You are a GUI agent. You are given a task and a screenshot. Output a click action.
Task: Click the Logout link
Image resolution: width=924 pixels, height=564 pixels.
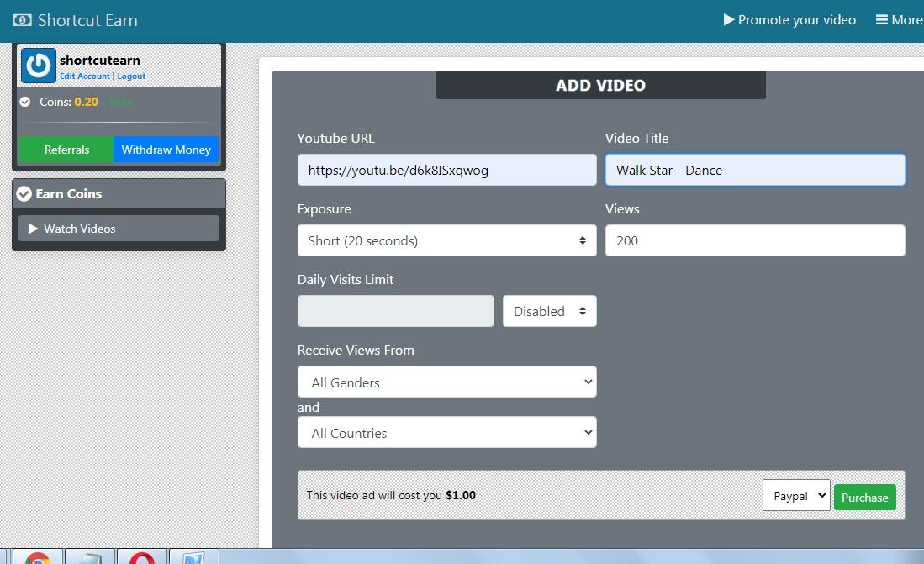pos(131,76)
